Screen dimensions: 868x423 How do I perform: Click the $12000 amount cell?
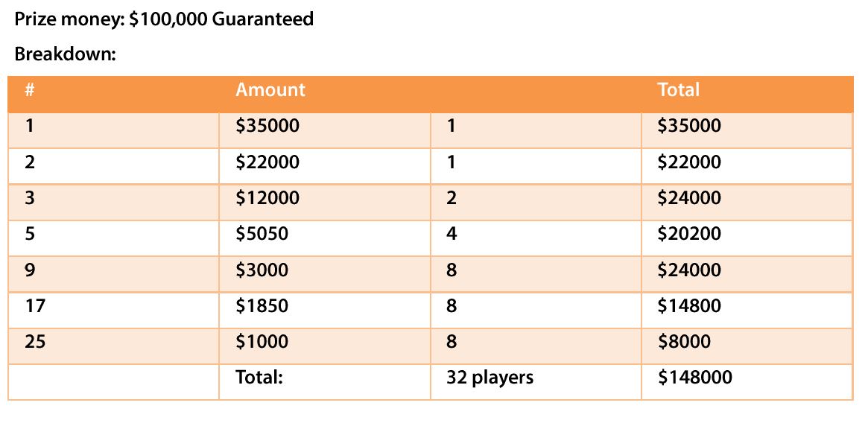(267, 198)
